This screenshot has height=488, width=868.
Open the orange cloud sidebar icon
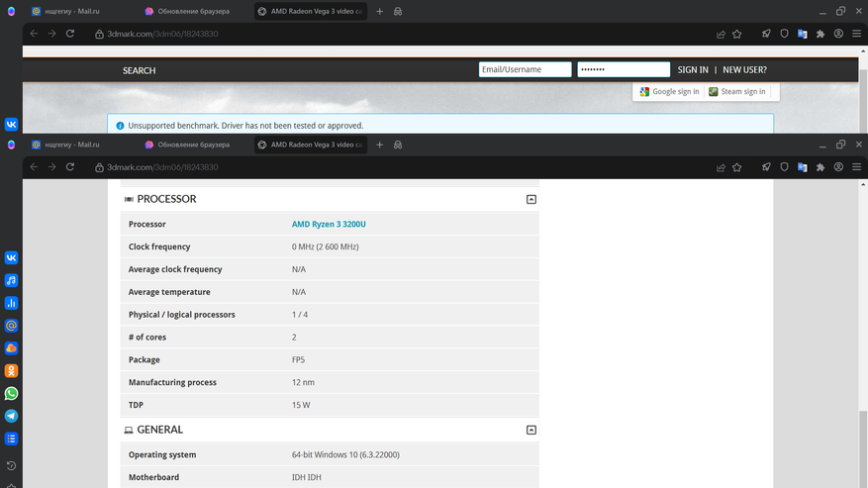11,347
